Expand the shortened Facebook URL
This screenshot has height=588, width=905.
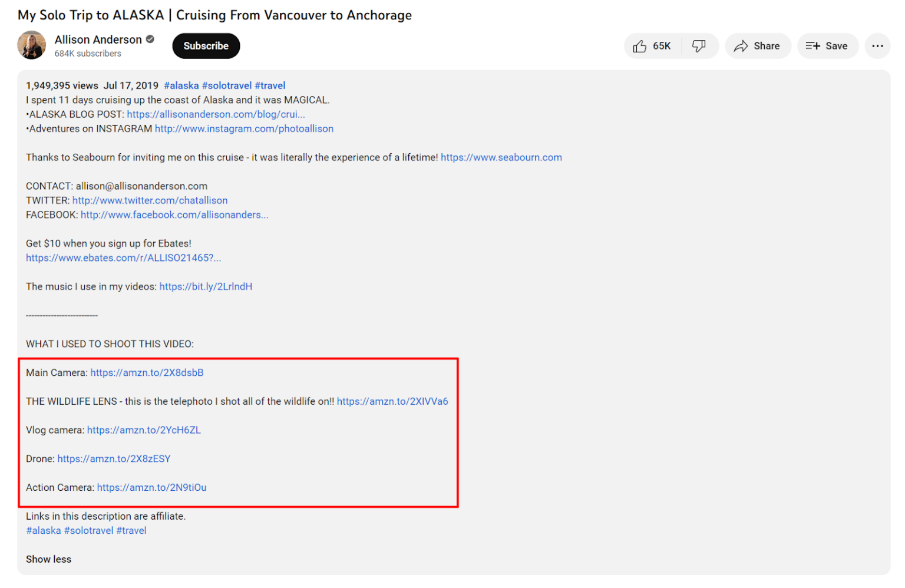tap(174, 214)
